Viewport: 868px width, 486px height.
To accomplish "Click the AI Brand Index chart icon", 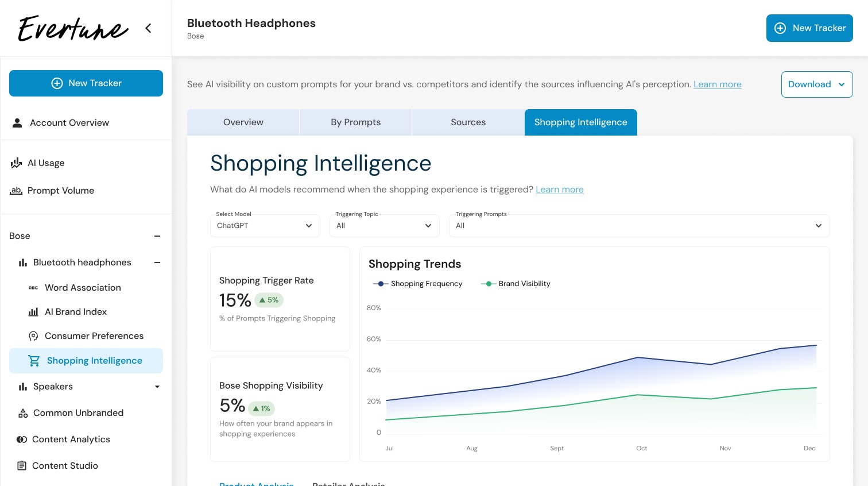I will tap(33, 312).
